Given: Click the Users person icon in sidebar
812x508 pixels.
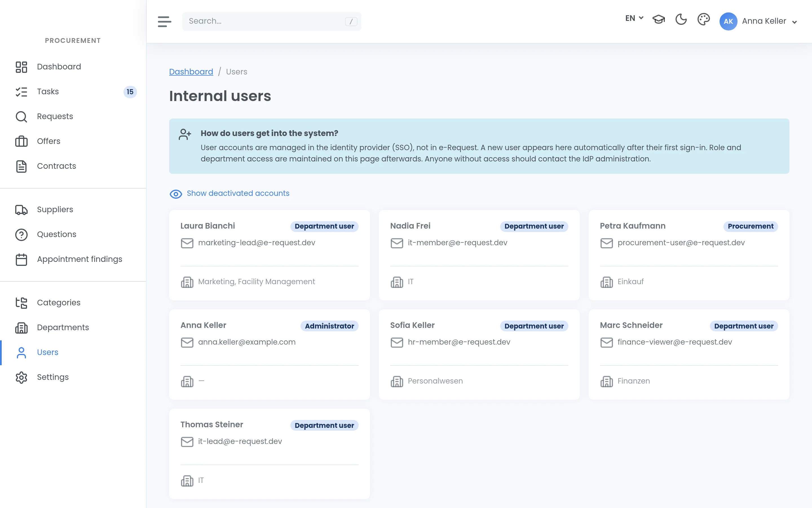Looking at the screenshot, I should click(x=21, y=352).
